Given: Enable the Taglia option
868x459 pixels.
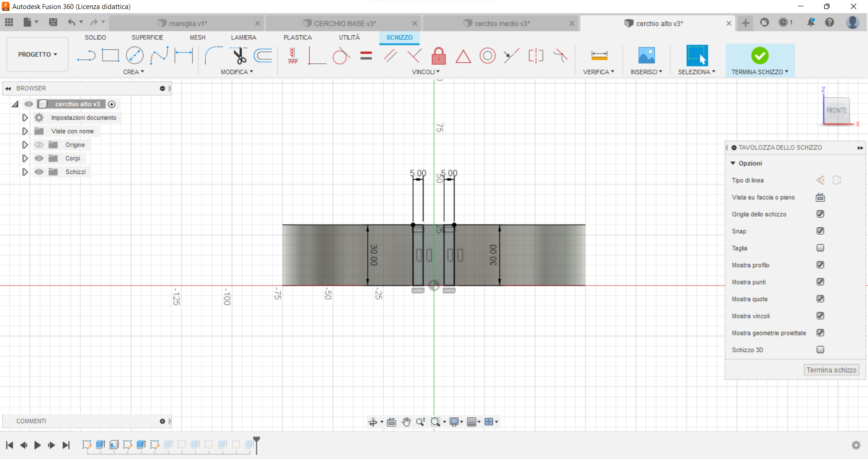Looking at the screenshot, I should [820, 248].
